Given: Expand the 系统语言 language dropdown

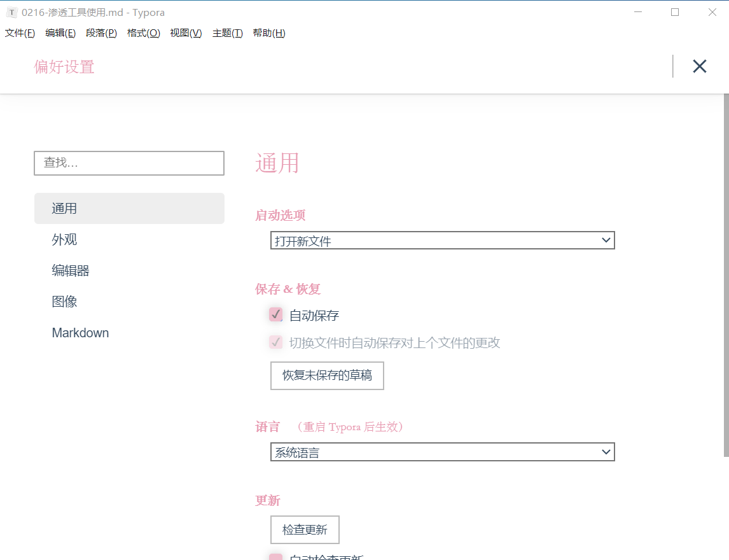Looking at the screenshot, I should click(443, 452).
